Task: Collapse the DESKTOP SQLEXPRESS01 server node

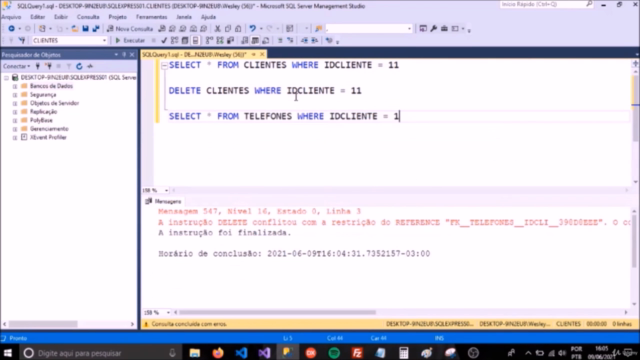Action: 7,78
